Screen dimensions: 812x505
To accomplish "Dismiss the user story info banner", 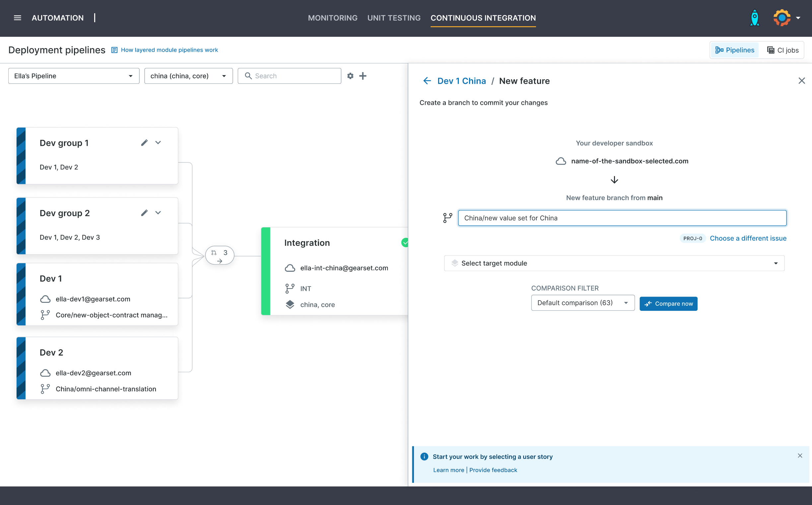I will pos(800,456).
